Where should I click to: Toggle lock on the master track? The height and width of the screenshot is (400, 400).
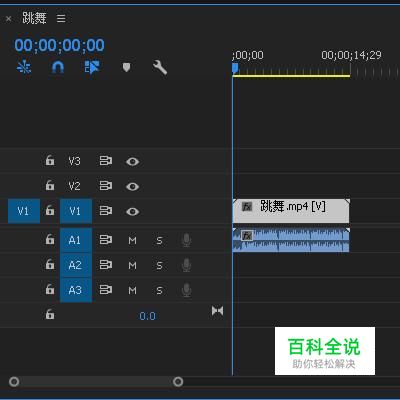tap(50, 314)
